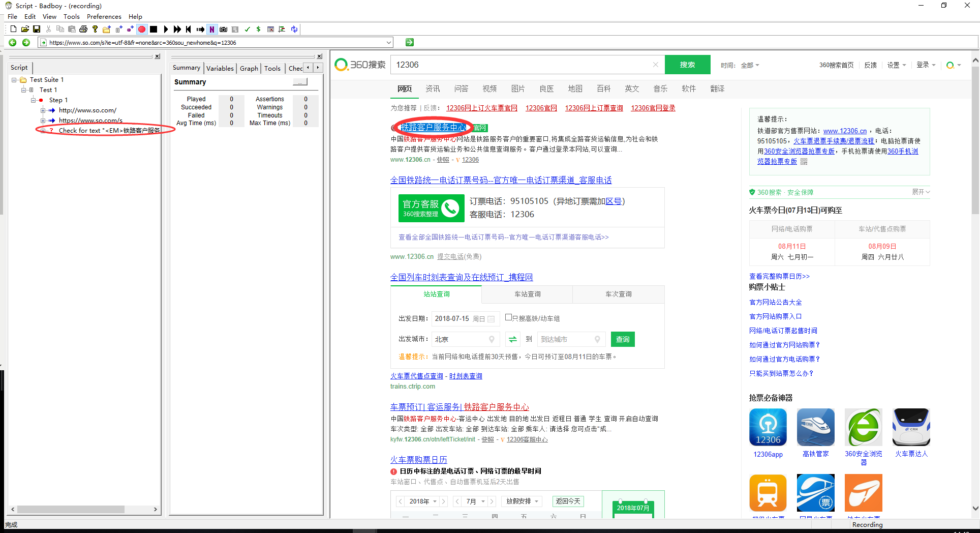Collapse the Test 1 tree node

point(23,90)
